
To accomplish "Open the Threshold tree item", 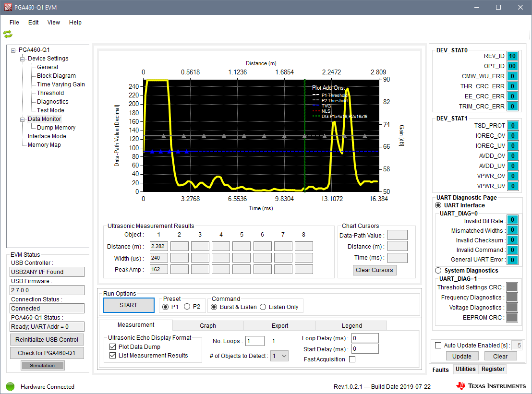I will [x=50, y=93].
